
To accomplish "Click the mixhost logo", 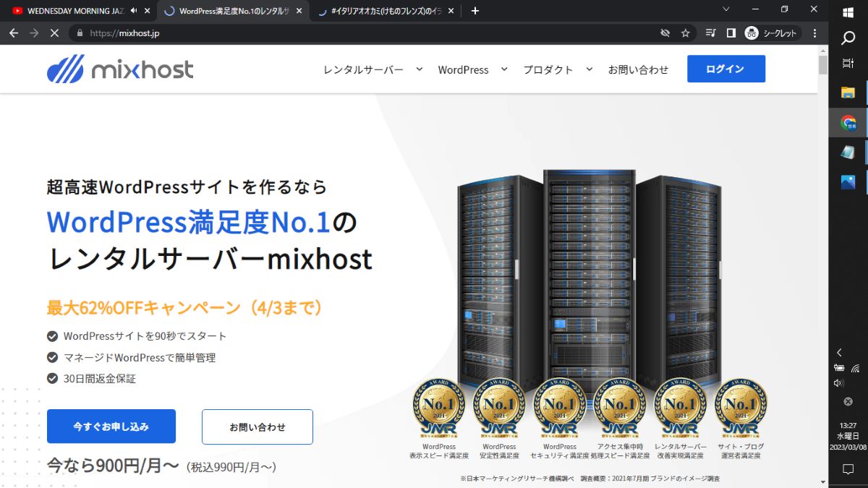I will [x=120, y=69].
